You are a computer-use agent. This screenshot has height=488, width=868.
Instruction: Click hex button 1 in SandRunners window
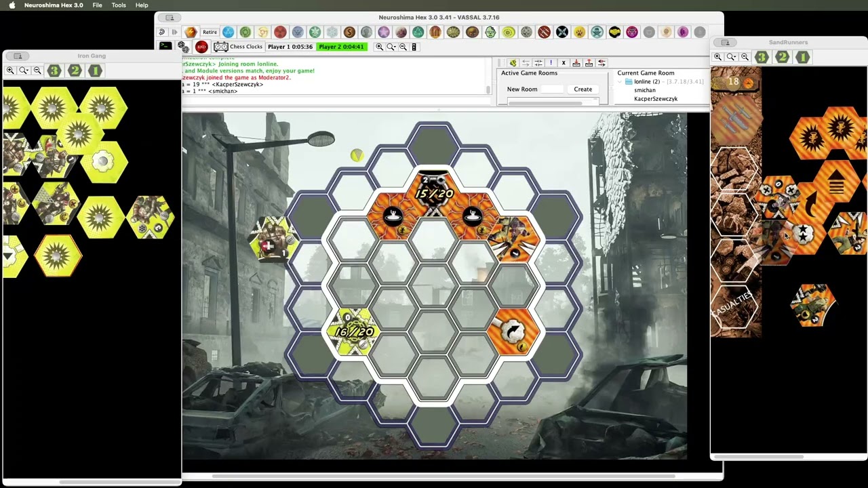[x=802, y=57]
